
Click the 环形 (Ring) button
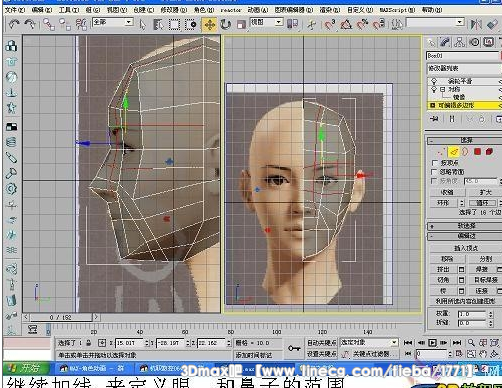[444, 203]
